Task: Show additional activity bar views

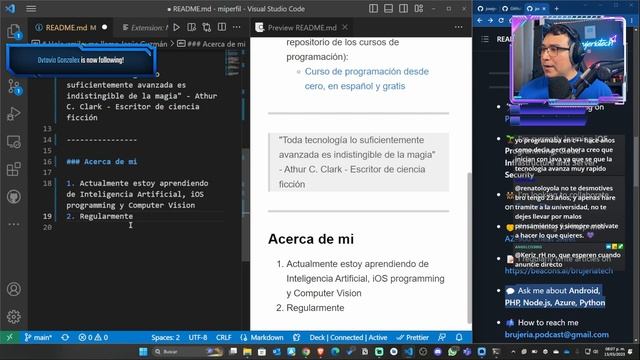Action: coord(14,224)
